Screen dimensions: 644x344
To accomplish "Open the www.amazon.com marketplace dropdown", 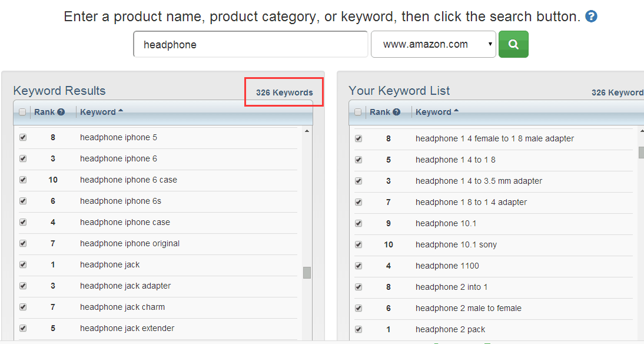I will pyautogui.click(x=433, y=44).
